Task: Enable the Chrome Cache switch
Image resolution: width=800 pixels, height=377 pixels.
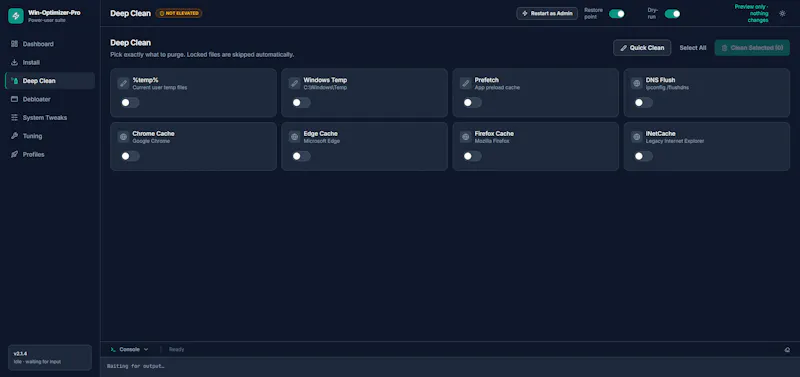Action: (x=130, y=156)
